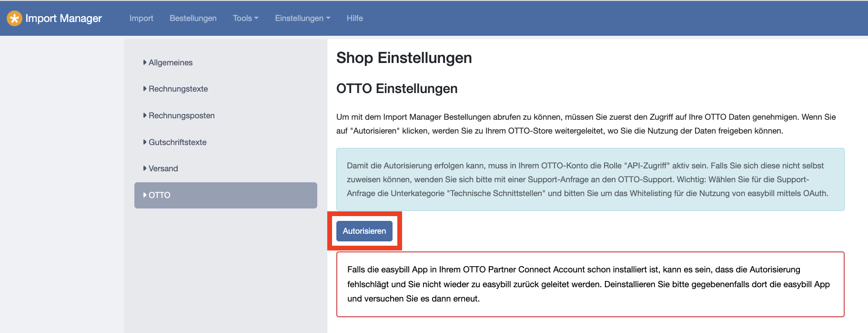Select the active OTTO sidebar entry
Screen dimensions: 868x333
point(226,195)
